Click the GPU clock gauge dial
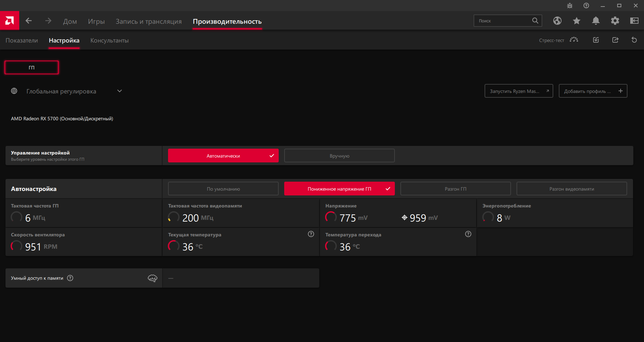 click(16, 217)
